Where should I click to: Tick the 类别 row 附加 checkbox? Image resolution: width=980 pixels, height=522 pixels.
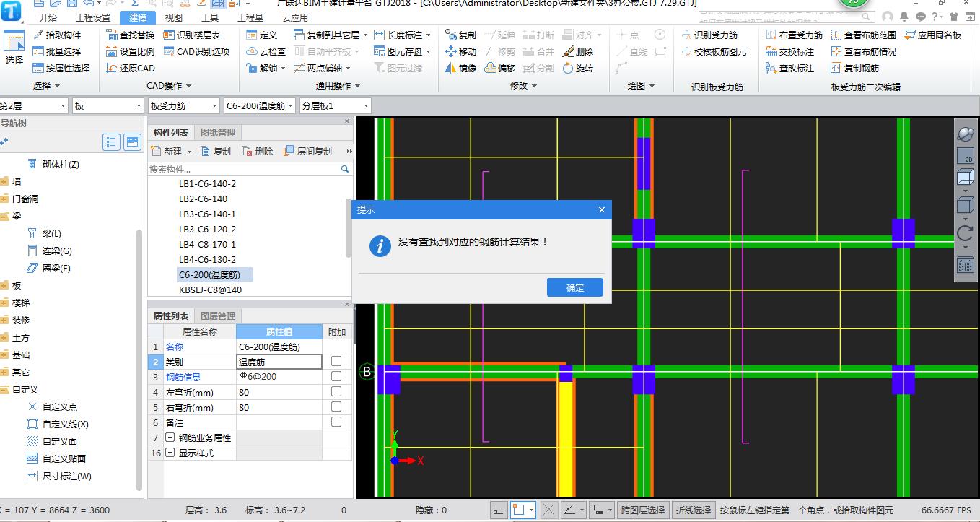click(x=336, y=361)
